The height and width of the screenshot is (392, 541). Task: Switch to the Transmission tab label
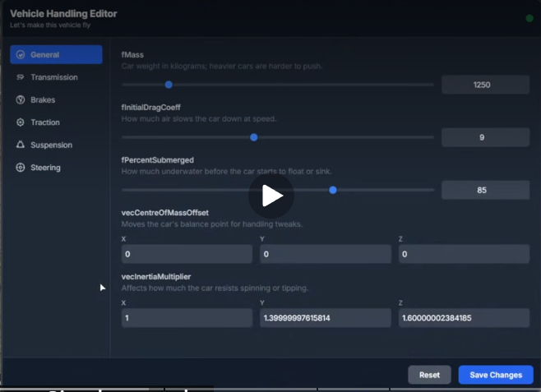click(x=54, y=77)
